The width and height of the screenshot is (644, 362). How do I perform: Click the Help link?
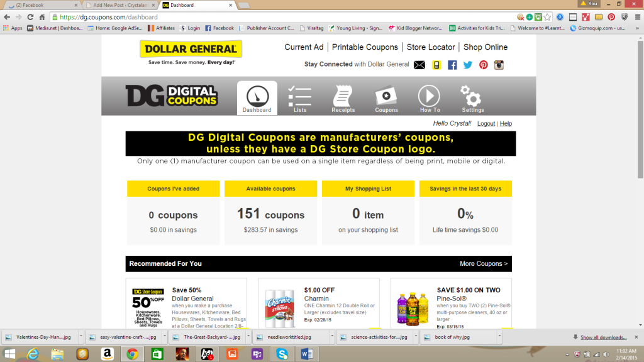tap(506, 124)
